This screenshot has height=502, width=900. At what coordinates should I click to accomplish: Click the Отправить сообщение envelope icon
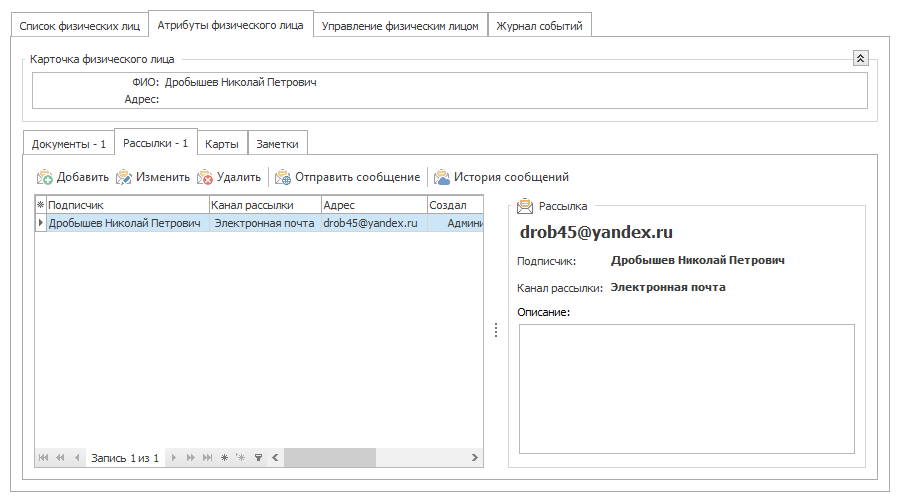point(283,177)
